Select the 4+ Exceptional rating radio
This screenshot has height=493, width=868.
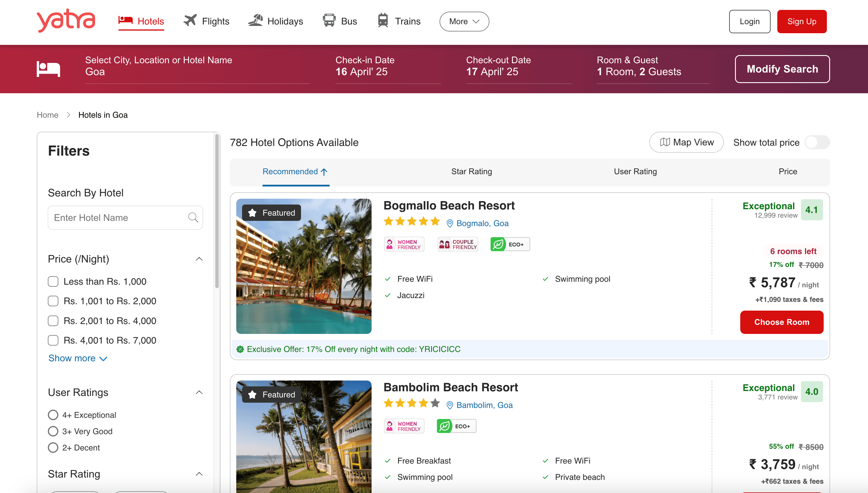[53, 415]
